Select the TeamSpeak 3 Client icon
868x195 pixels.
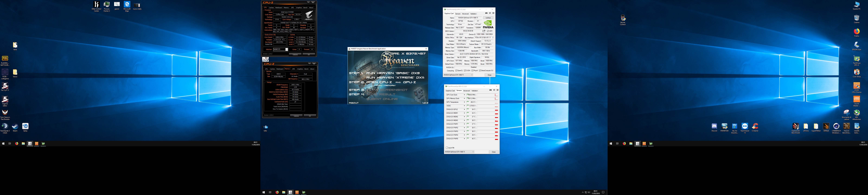(x=5, y=128)
